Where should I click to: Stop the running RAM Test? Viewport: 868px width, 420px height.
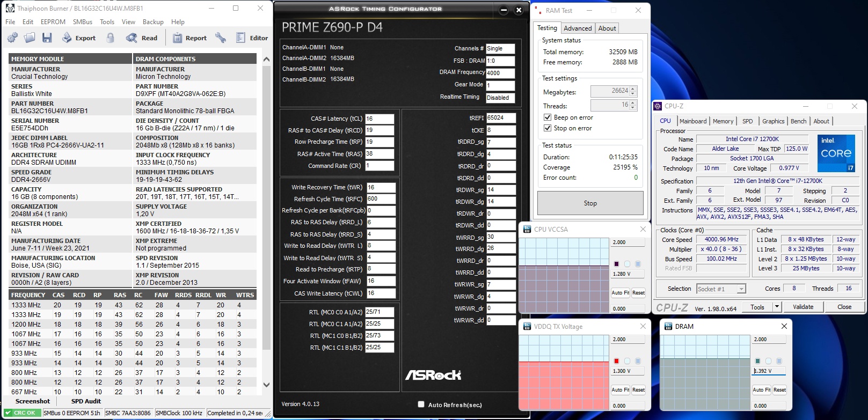pos(590,203)
